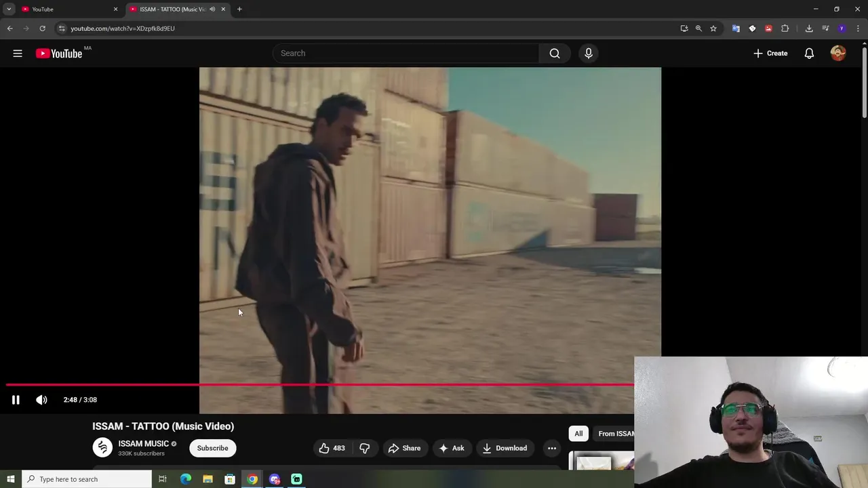Open the green robot-face taskbar app
Viewport: 868px width, 488px height.
296,479
